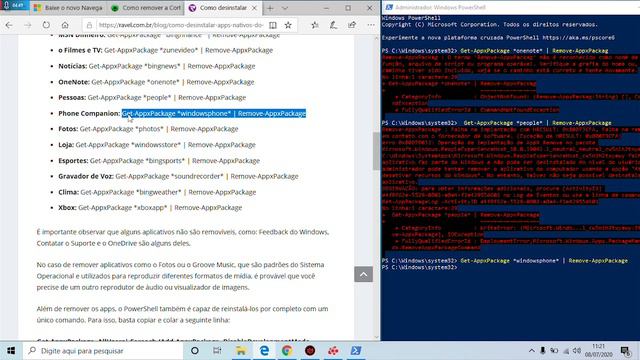Screen dimensions: 640x360
Task: Open reading view icon in address bar
Action: click(273, 25)
